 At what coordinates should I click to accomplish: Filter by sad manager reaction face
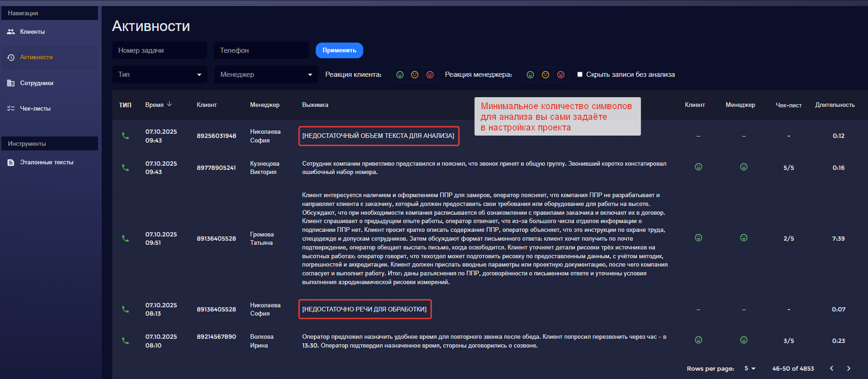click(x=561, y=75)
